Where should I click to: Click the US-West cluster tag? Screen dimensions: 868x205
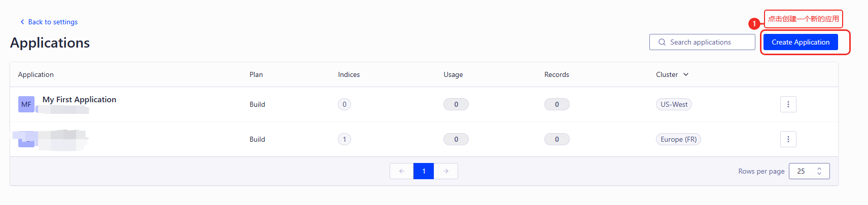[674, 104]
